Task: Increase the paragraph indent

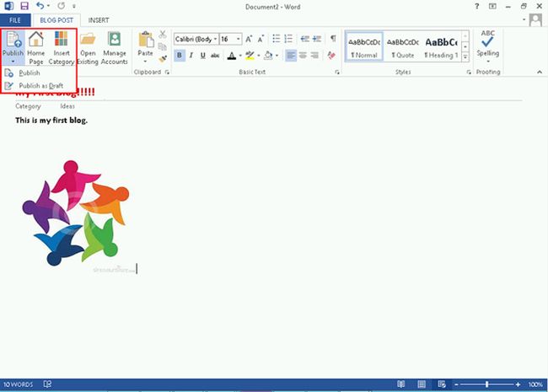Action: pyautogui.click(x=317, y=39)
